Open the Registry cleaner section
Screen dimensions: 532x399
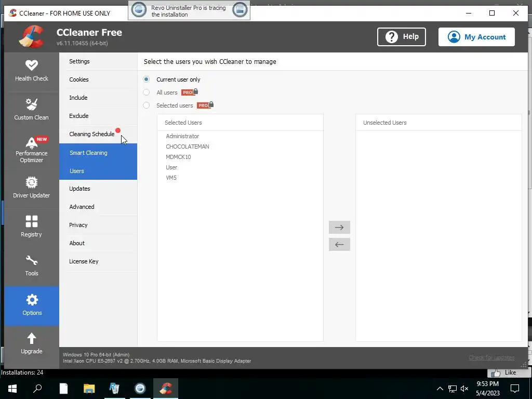click(x=32, y=228)
